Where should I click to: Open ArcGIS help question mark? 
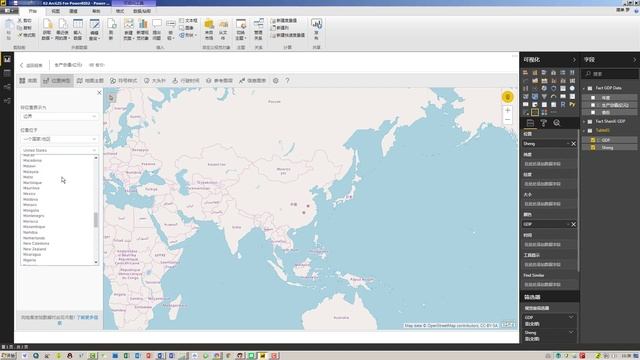pos(287,80)
